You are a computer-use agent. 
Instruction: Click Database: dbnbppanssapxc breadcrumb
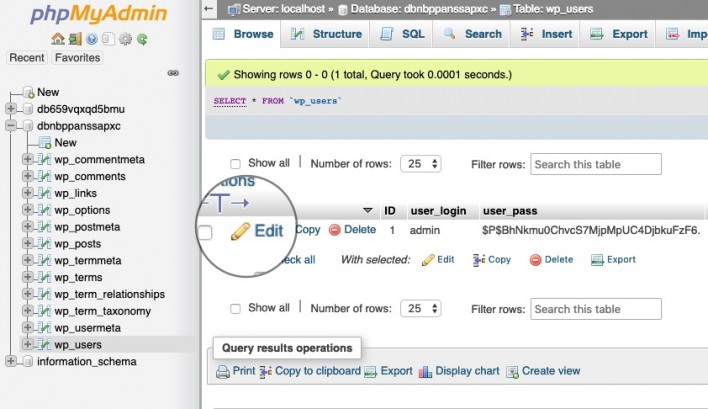419,9
